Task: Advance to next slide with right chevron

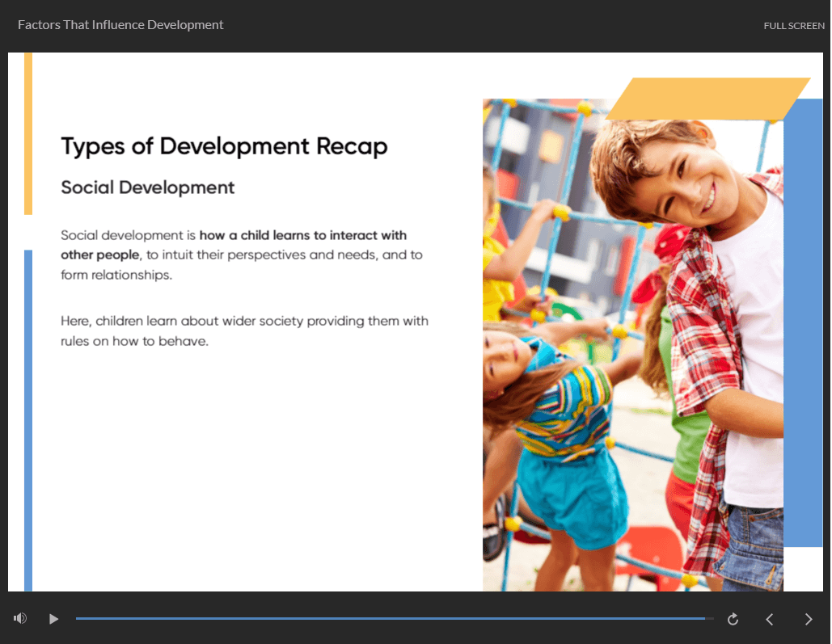Action: [x=808, y=619]
